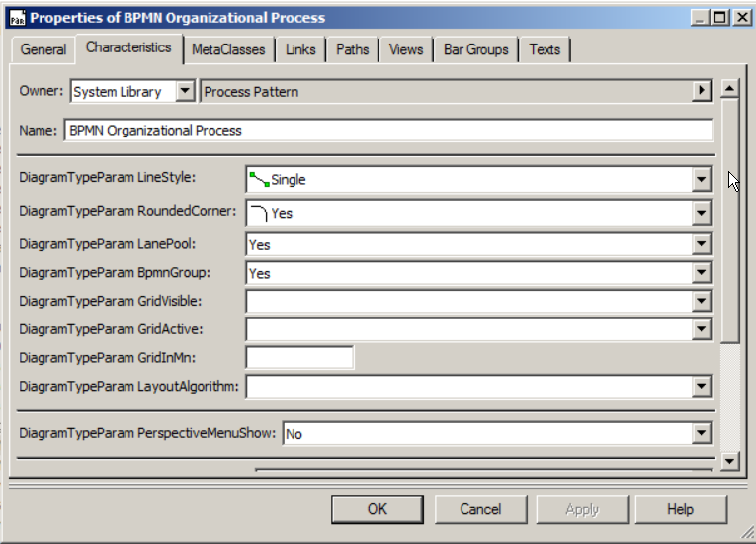
Task: Click the vertical scrollbar down arrow
Action: click(730, 461)
